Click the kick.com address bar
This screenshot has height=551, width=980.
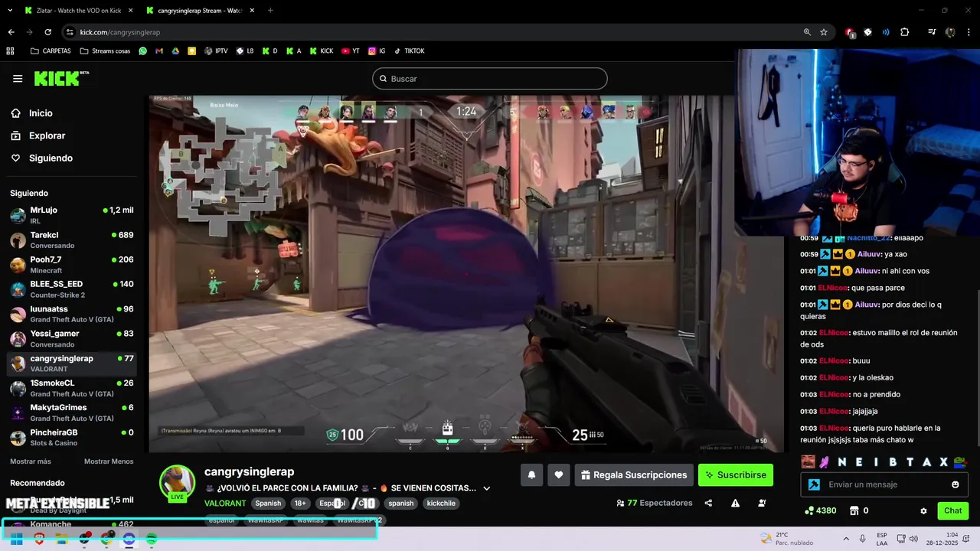click(436, 32)
